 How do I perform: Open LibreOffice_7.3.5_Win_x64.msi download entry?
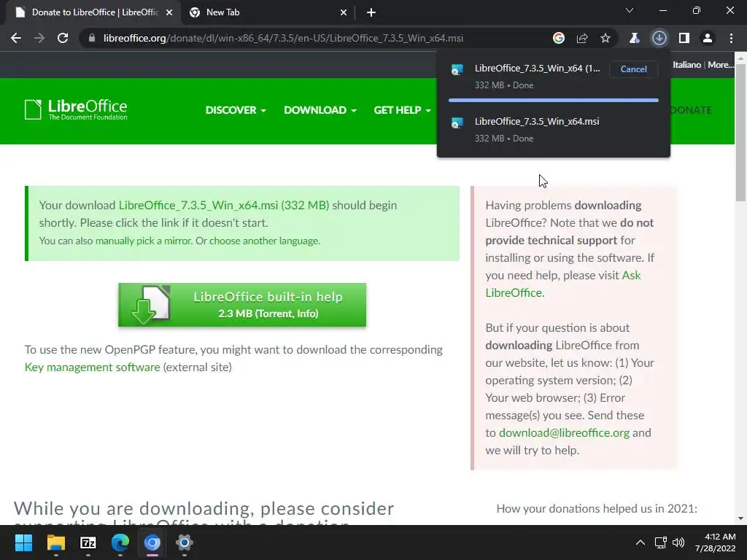click(x=554, y=130)
